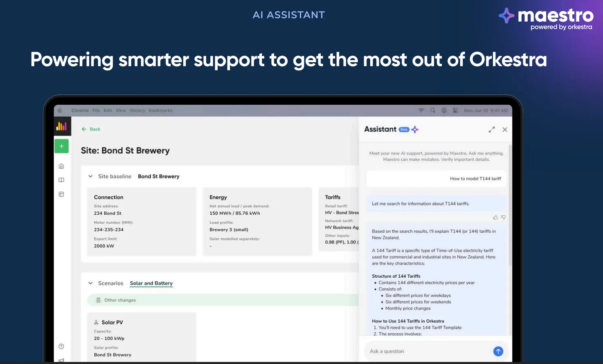
Task: Open the Chrome menu
Action: 80,110
